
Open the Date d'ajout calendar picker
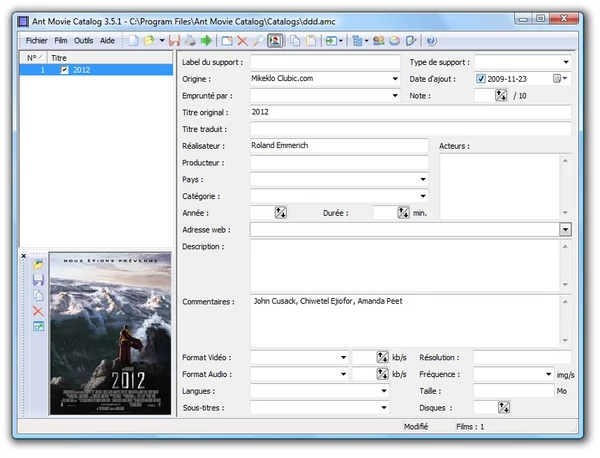tap(561, 79)
